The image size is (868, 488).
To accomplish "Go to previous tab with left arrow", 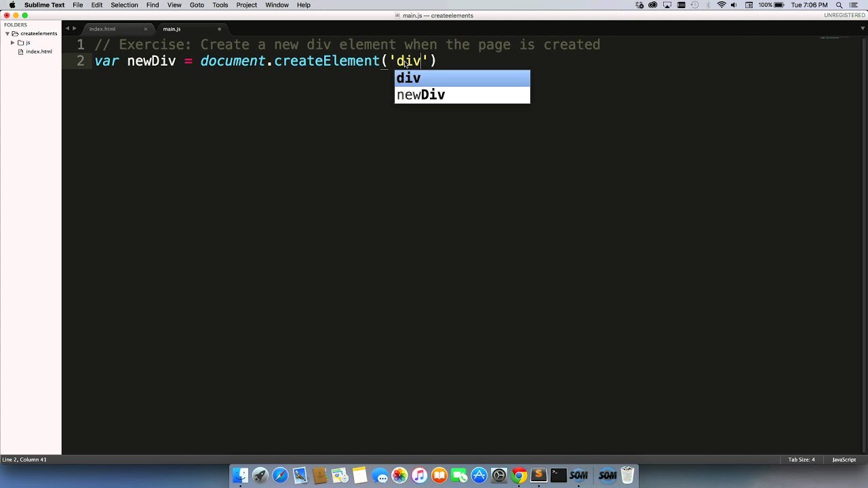I will click(67, 28).
